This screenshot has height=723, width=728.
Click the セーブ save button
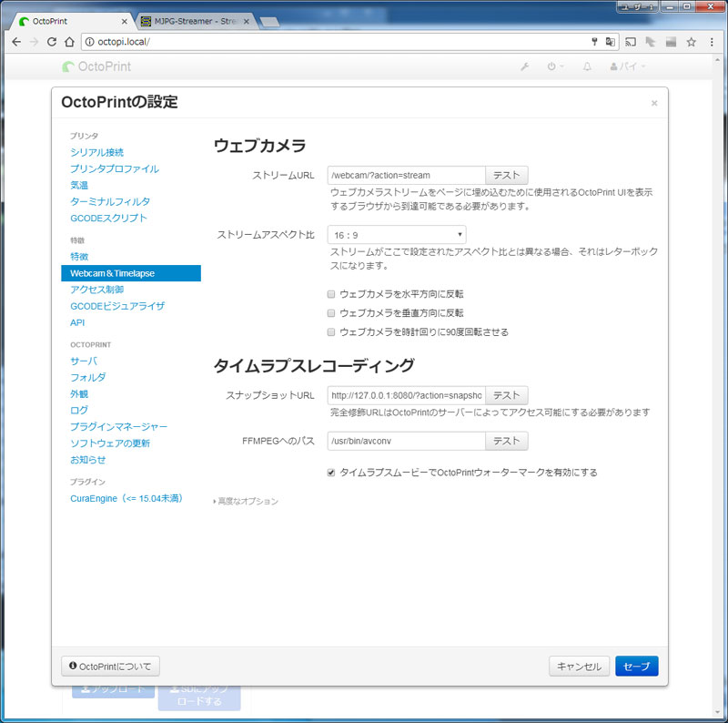(636, 667)
